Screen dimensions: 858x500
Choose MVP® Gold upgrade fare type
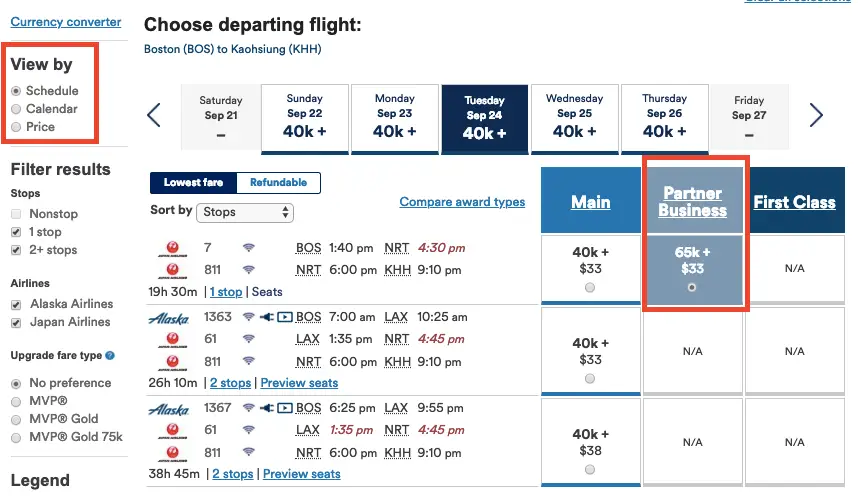16,420
